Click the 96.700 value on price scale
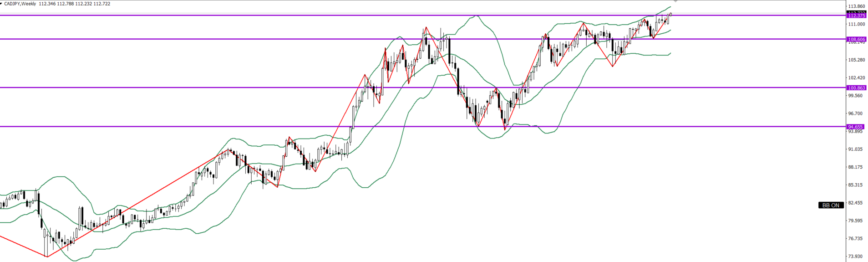Viewport: 868px width, 262px height. coord(856,113)
